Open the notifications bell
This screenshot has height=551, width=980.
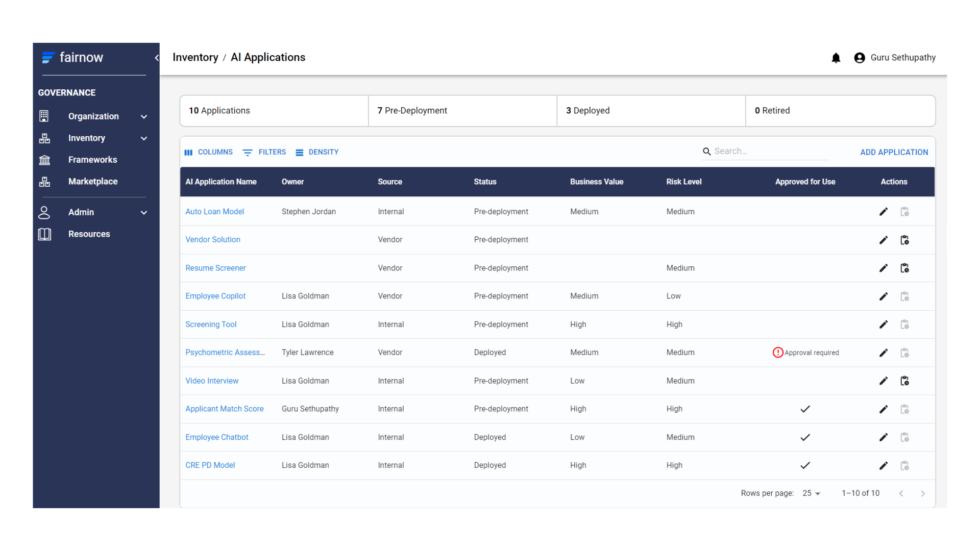(836, 58)
